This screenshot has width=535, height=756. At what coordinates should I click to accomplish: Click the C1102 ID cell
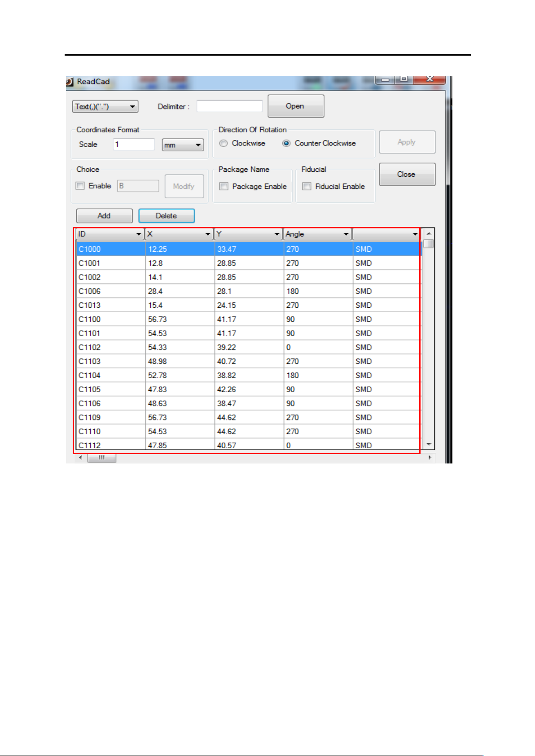click(x=111, y=347)
